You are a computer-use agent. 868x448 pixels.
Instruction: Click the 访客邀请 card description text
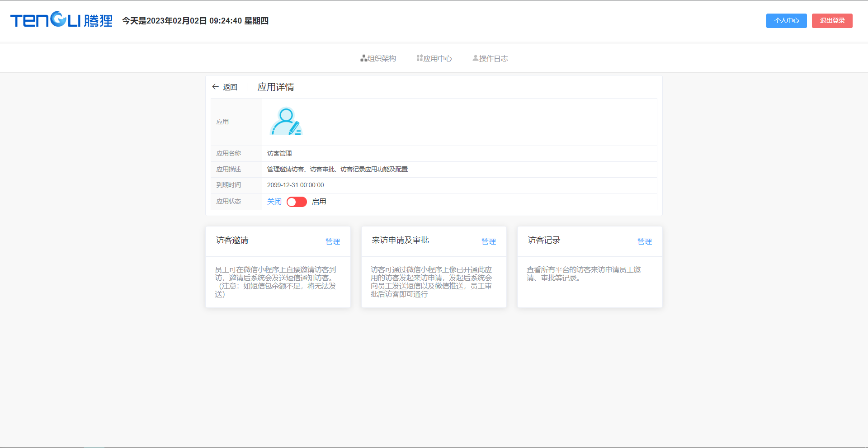pyautogui.click(x=275, y=282)
